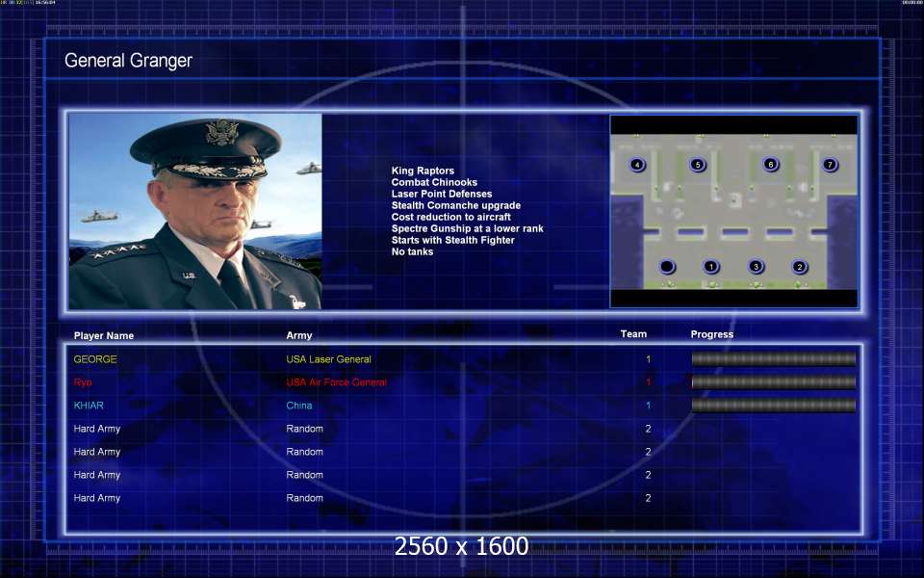This screenshot has width=924, height=578.
Task: Click Ryo's loading progress bar
Action: pos(773,382)
